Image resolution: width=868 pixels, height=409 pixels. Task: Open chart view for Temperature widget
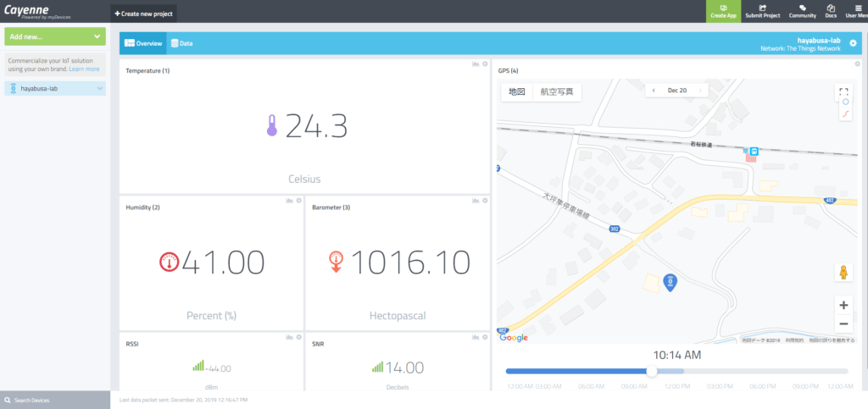tap(475, 64)
